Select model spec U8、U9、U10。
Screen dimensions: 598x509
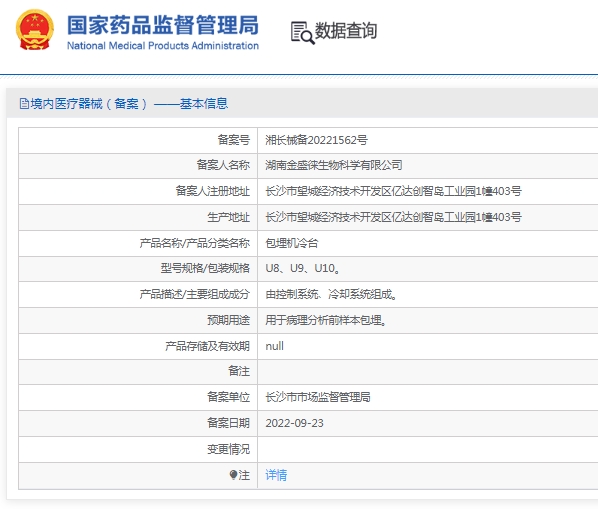coord(303,268)
